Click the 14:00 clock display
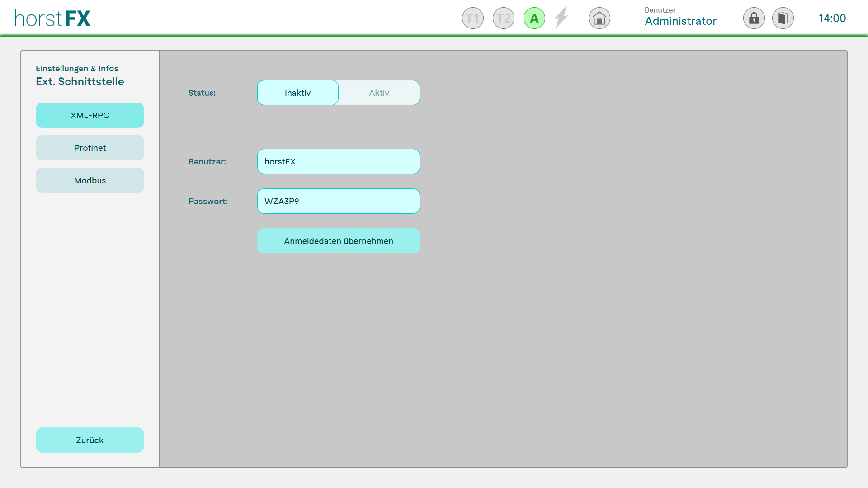 point(832,19)
